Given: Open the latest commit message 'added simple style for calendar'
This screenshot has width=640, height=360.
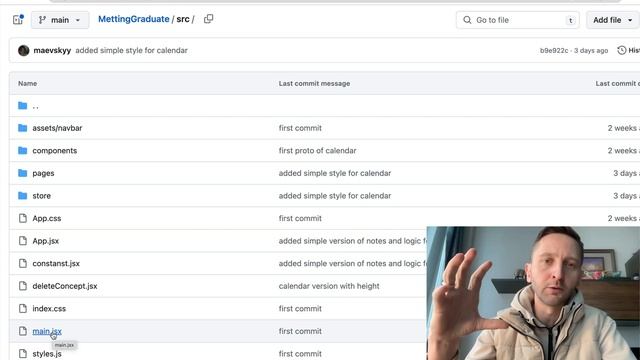Looking at the screenshot, I should click(131, 51).
